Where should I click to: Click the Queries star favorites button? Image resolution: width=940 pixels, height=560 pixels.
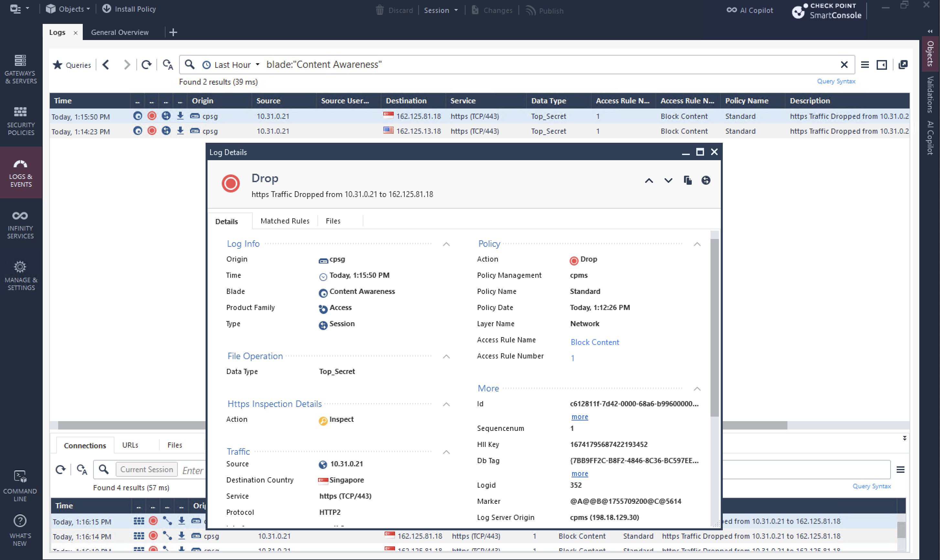coord(72,65)
